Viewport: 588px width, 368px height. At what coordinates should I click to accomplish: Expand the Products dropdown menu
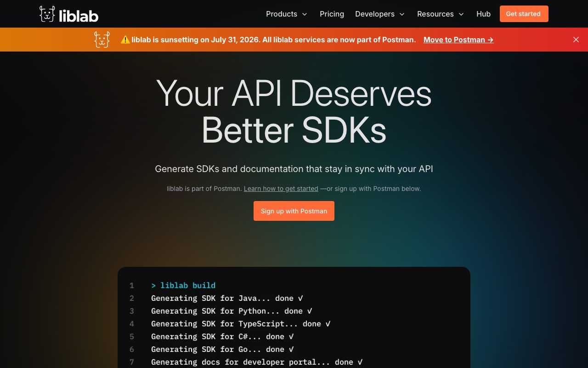tap(287, 14)
